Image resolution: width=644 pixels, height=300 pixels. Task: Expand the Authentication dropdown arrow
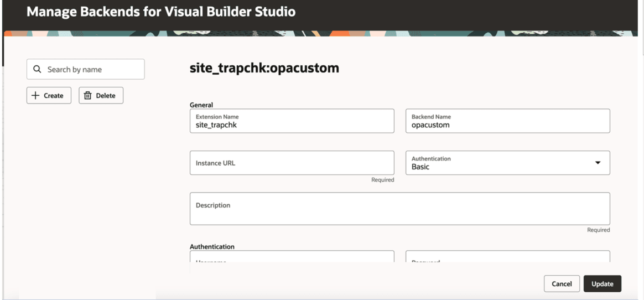[x=598, y=163]
